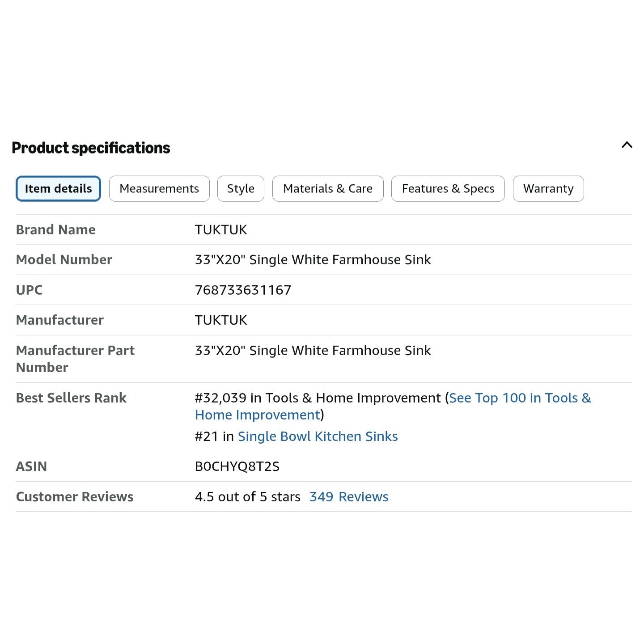Image resolution: width=644 pixels, height=644 pixels.
Task: Click the 4.5 out of 5 stars text
Action: point(248,497)
